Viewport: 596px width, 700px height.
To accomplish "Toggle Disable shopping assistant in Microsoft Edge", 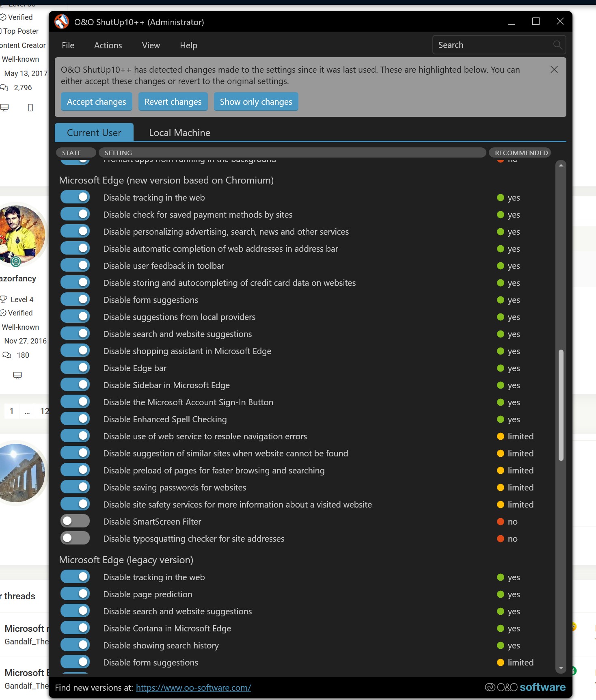I will 75,351.
